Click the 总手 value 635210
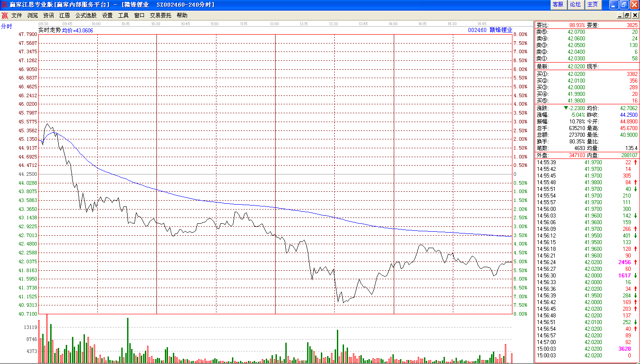 (x=577, y=128)
